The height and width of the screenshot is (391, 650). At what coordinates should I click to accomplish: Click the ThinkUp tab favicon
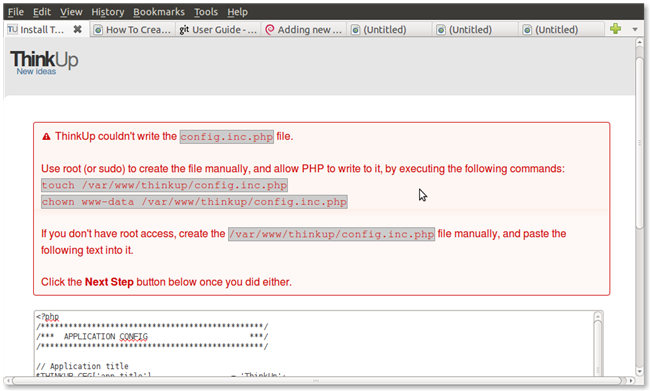[x=12, y=29]
